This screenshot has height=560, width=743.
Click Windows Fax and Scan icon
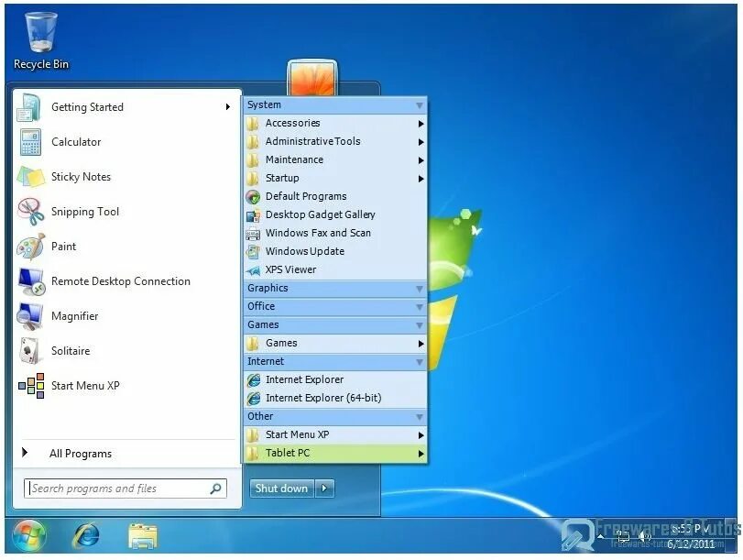pos(254,234)
